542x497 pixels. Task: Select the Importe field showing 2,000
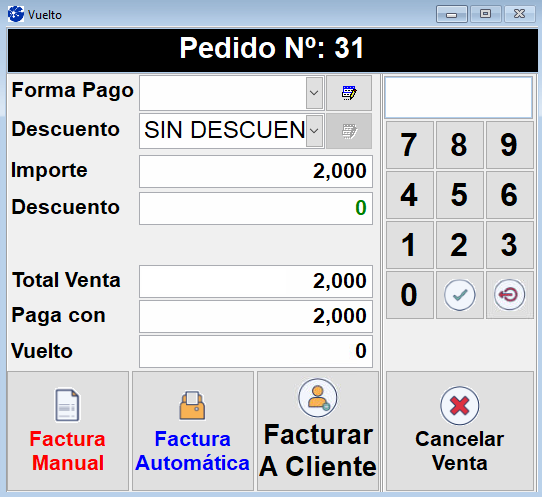[x=256, y=171]
